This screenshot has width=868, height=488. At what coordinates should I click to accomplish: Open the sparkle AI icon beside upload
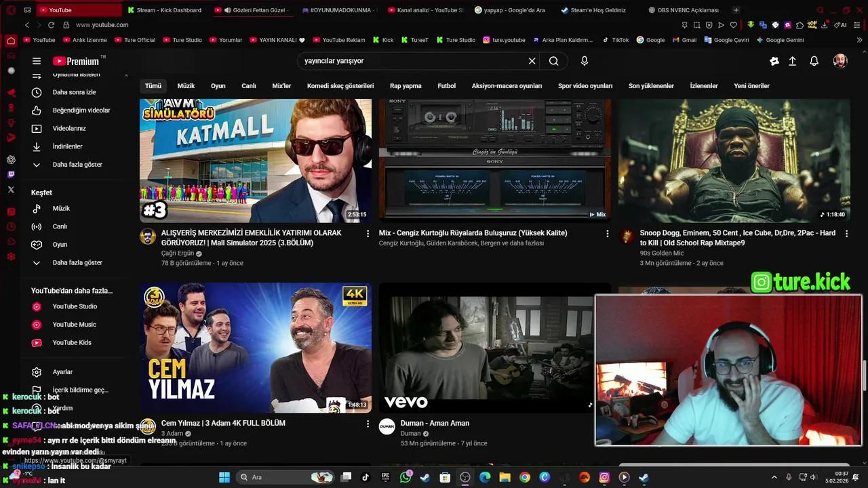click(x=774, y=61)
